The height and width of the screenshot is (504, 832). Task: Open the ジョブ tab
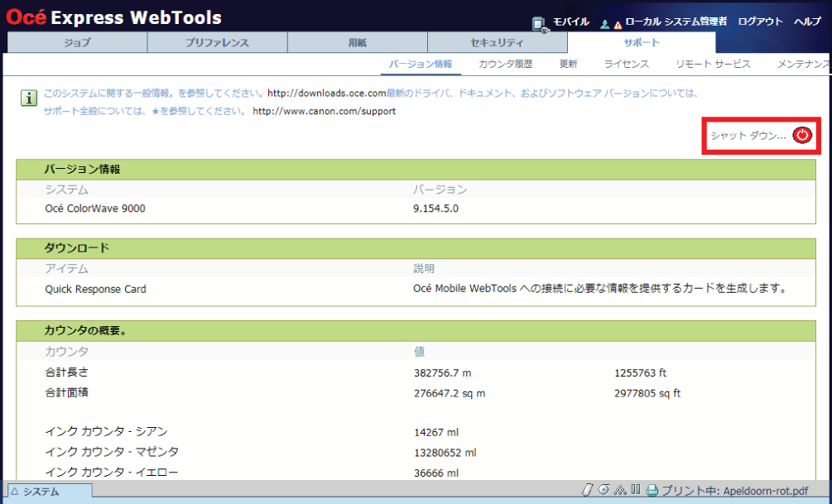pos(78,42)
